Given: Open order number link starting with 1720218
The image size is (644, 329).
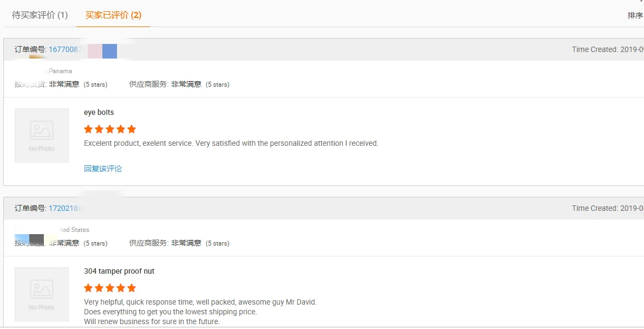Looking at the screenshot, I should [x=65, y=208].
